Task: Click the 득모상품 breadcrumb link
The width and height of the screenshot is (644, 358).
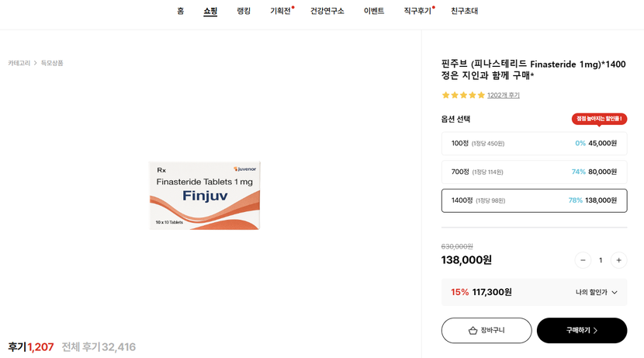Action: [x=52, y=63]
